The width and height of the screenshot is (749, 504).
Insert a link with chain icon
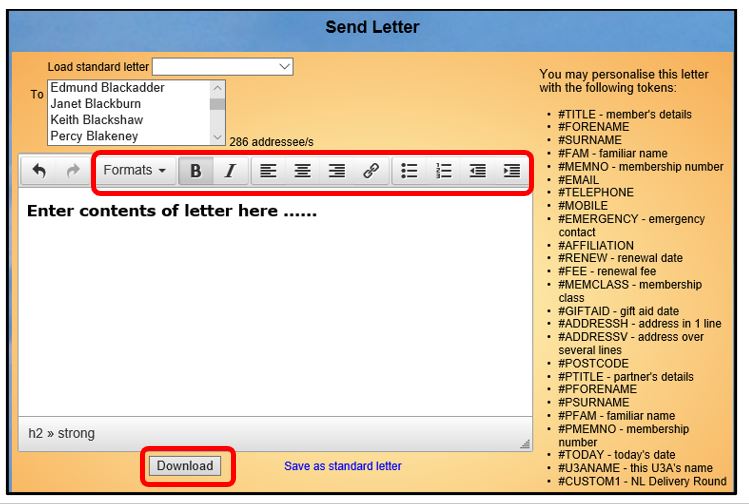[x=371, y=171]
